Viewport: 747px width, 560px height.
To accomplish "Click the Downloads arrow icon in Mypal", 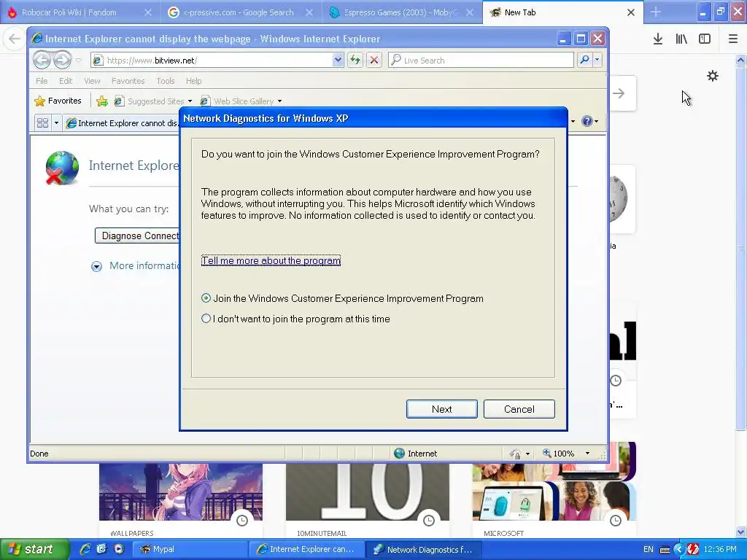I will click(658, 39).
